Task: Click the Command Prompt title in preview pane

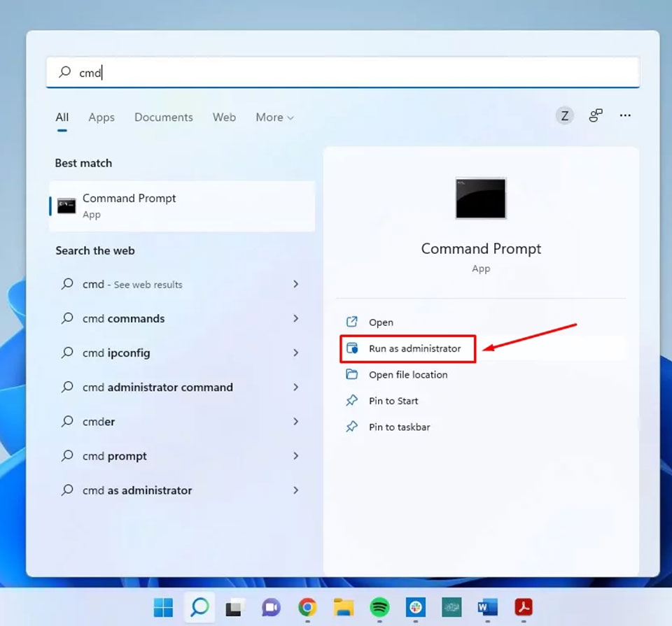Action: [481, 249]
